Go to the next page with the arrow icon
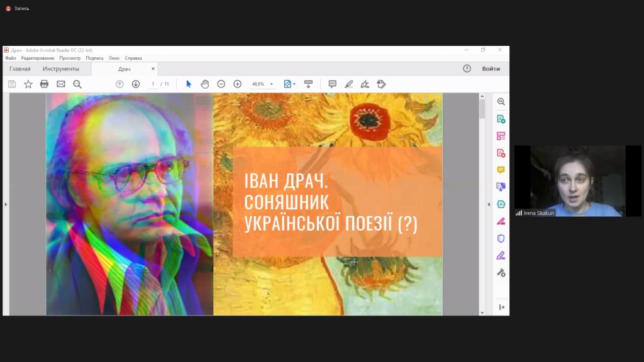Screen dimensions: 644x362 [136, 84]
